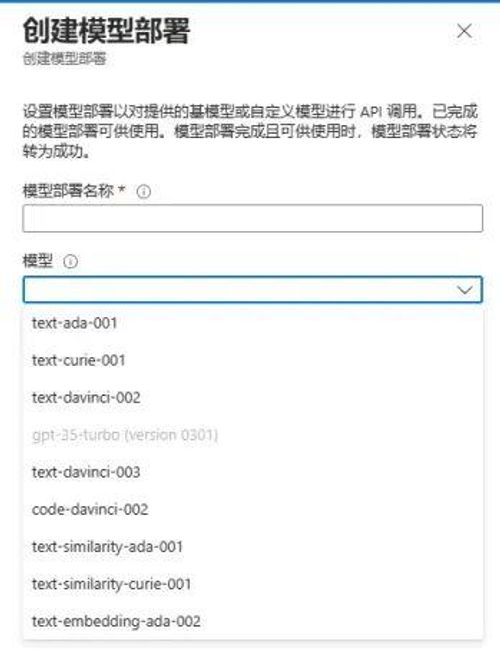Click inside the empty 模型 combo box
500x650 pixels.
point(252,289)
